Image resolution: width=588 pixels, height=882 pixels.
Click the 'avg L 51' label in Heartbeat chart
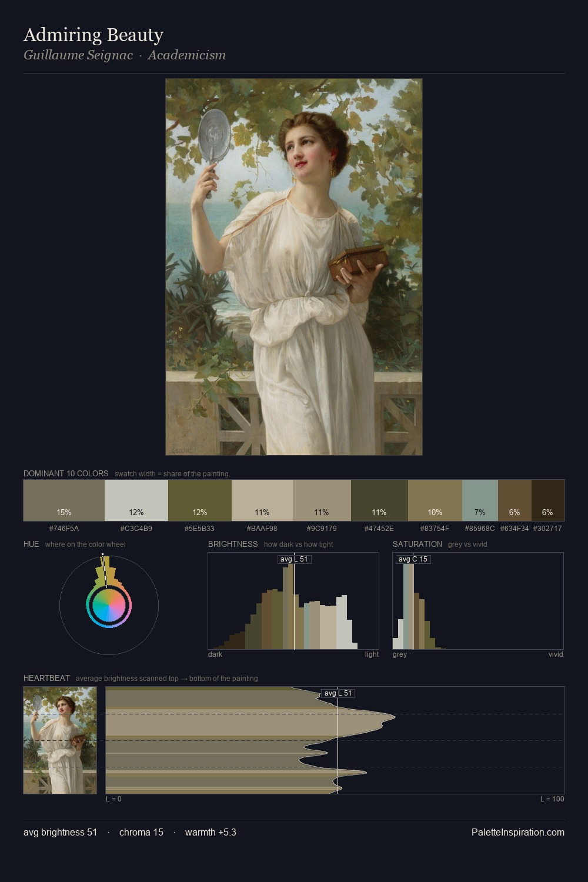point(338,693)
